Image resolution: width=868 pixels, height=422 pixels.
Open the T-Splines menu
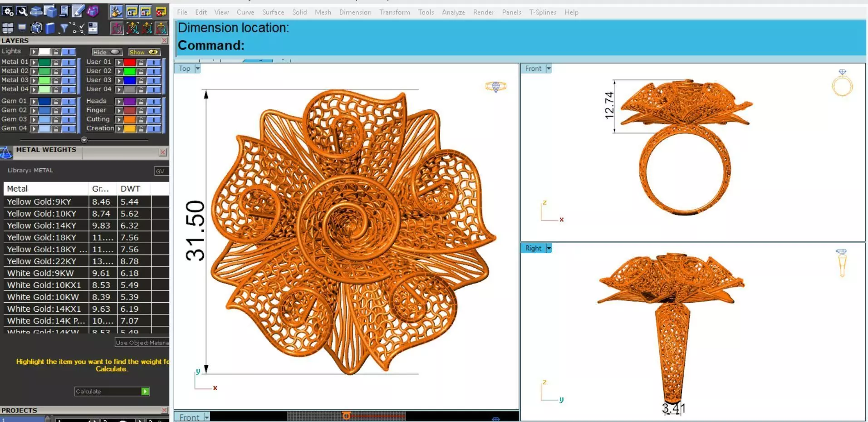(x=543, y=12)
